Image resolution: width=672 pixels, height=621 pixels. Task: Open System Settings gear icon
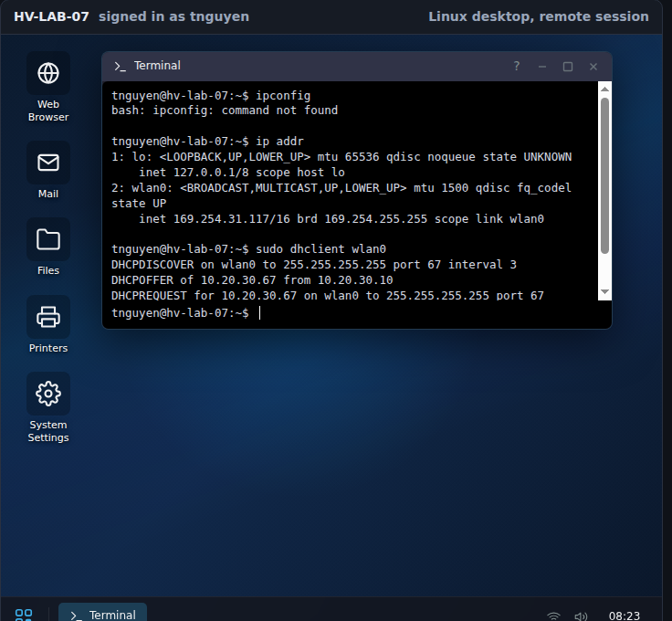tap(48, 394)
